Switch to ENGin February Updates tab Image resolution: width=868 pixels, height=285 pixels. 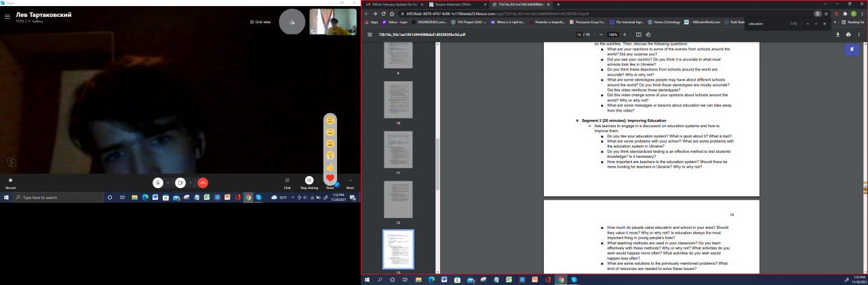coord(393,4)
